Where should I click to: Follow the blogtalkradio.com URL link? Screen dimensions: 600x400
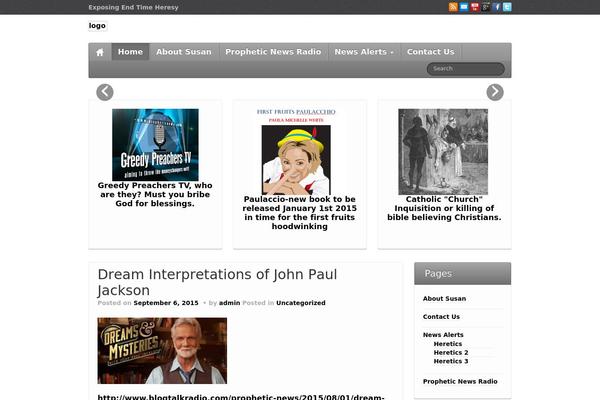click(x=241, y=397)
